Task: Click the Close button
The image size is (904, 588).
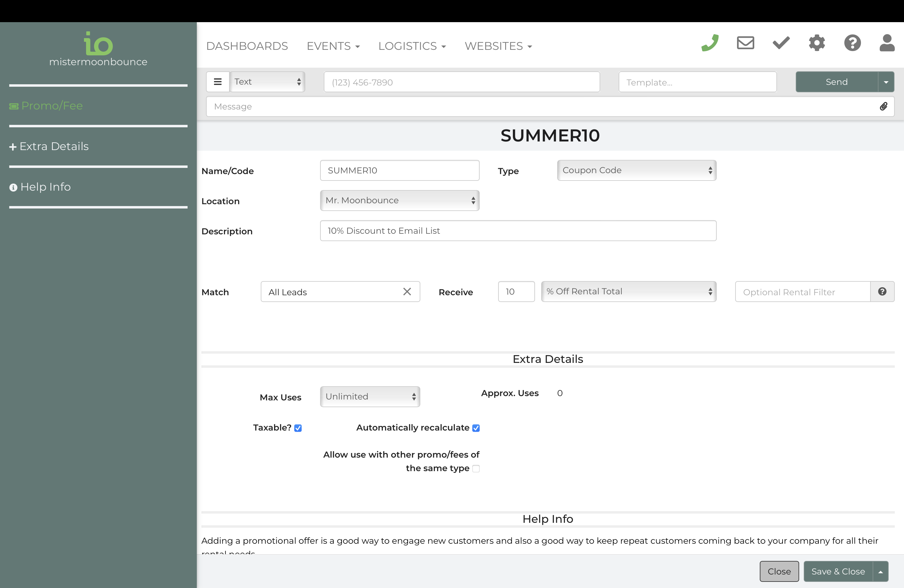Action: point(779,571)
